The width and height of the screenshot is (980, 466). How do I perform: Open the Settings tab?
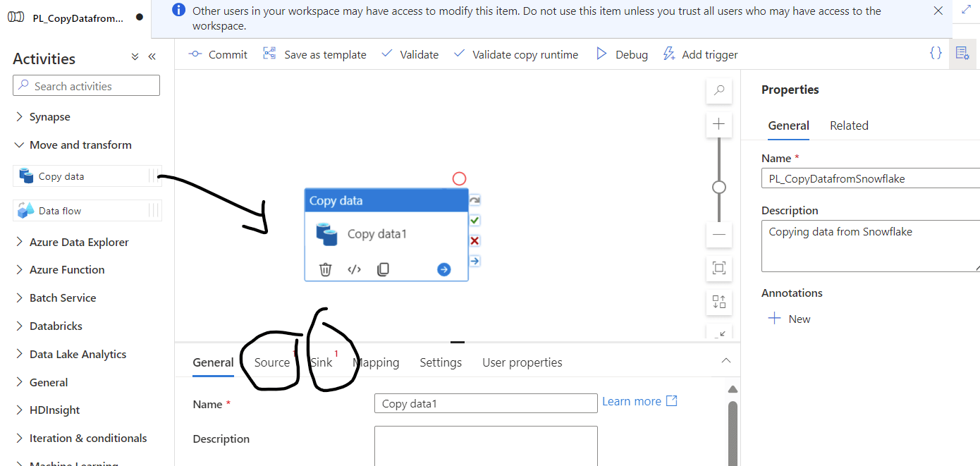point(441,362)
